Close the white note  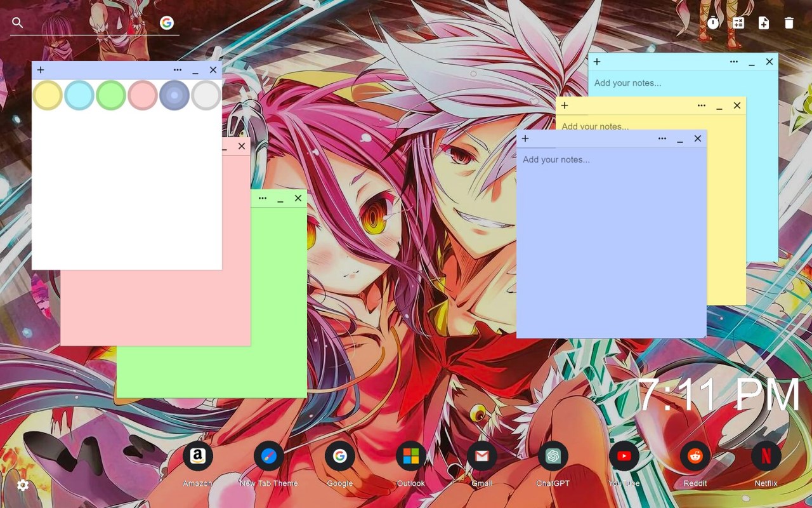click(213, 70)
